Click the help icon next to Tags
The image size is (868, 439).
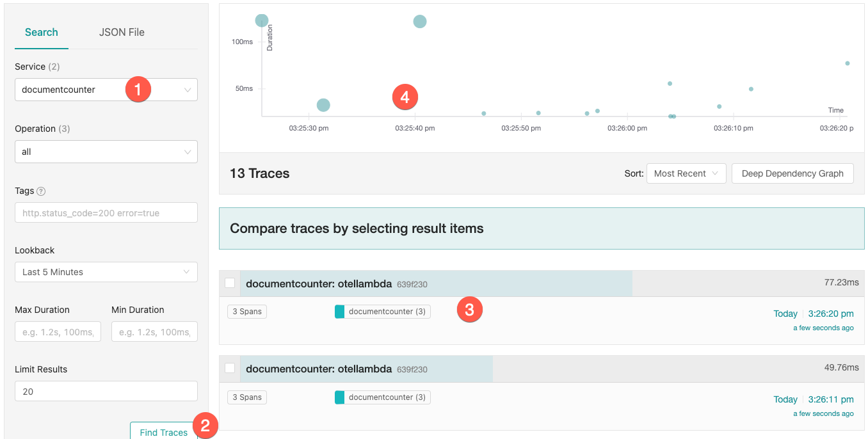pyautogui.click(x=42, y=191)
